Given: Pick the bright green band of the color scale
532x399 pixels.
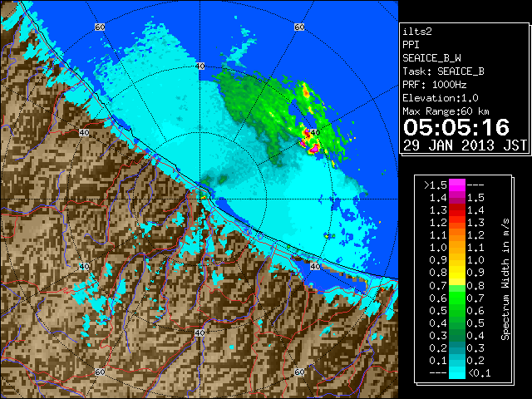Looking at the screenshot, I should coord(457,298).
